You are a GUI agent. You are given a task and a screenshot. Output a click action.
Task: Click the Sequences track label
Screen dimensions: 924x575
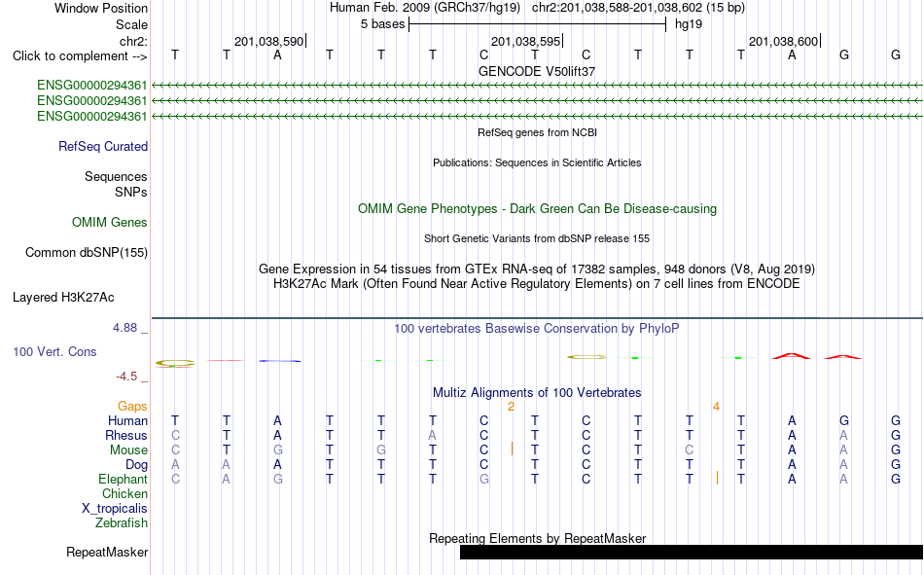[116, 176]
